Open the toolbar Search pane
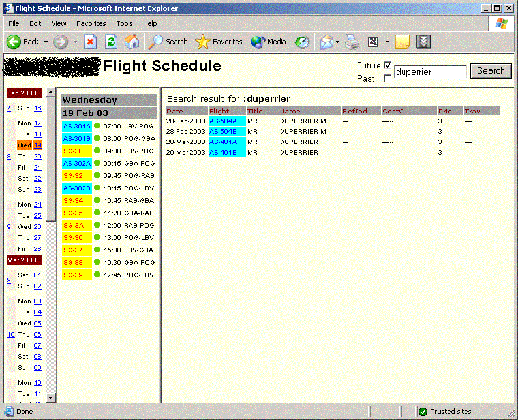Screen dimensions: 518x420 click(x=168, y=42)
